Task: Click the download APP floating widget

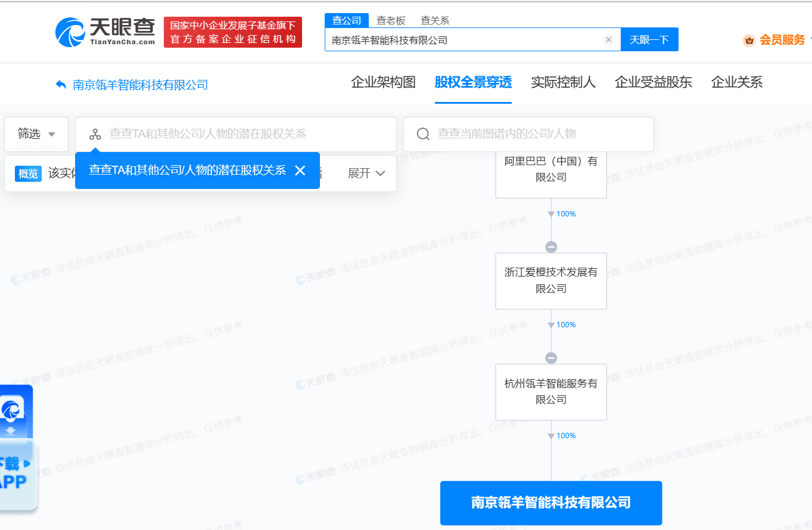Action: (x=17, y=448)
